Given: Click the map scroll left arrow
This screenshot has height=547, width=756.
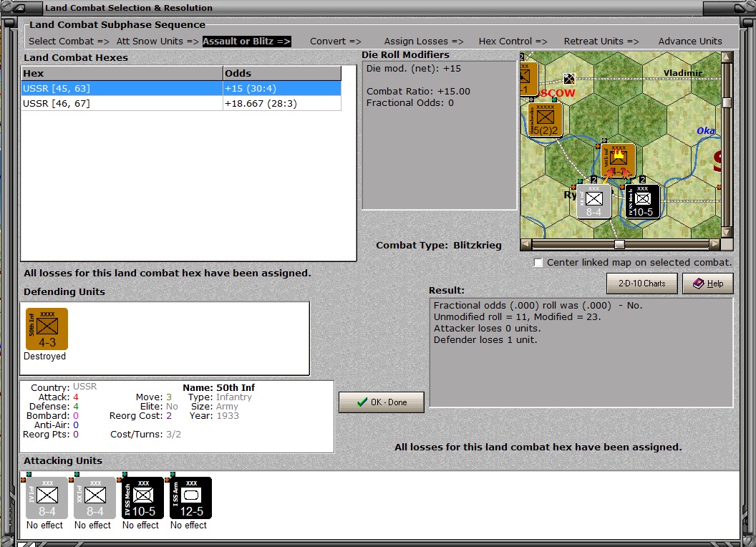Looking at the screenshot, I should [x=526, y=245].
